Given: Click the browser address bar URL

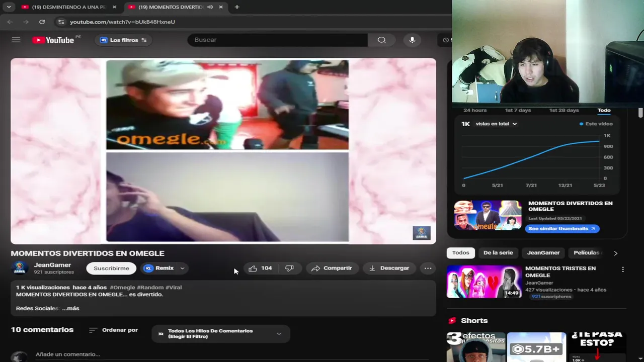Looking at the screenshot, I should tap(122, 22).
